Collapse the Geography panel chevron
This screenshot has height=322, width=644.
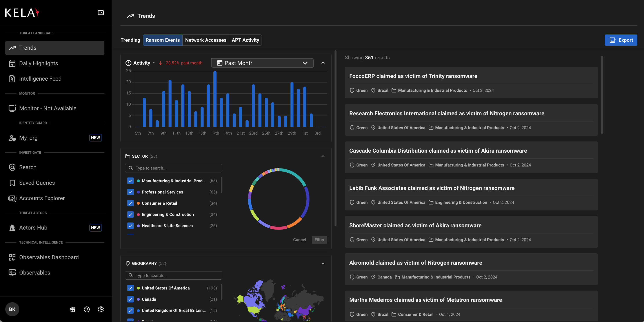pos(323,263)
